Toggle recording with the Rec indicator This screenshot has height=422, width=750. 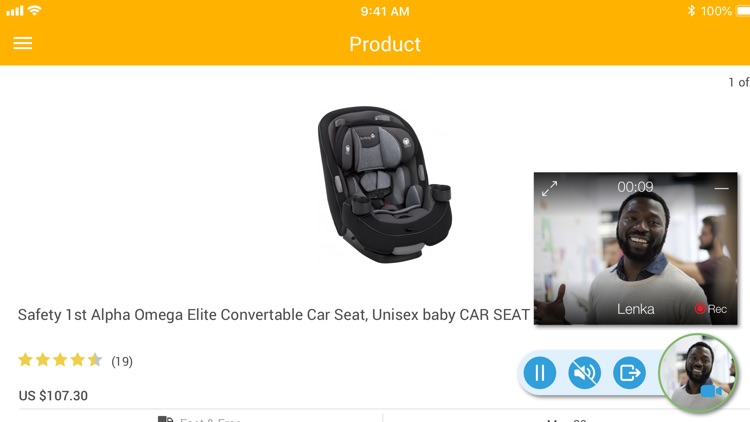[711, 309]
